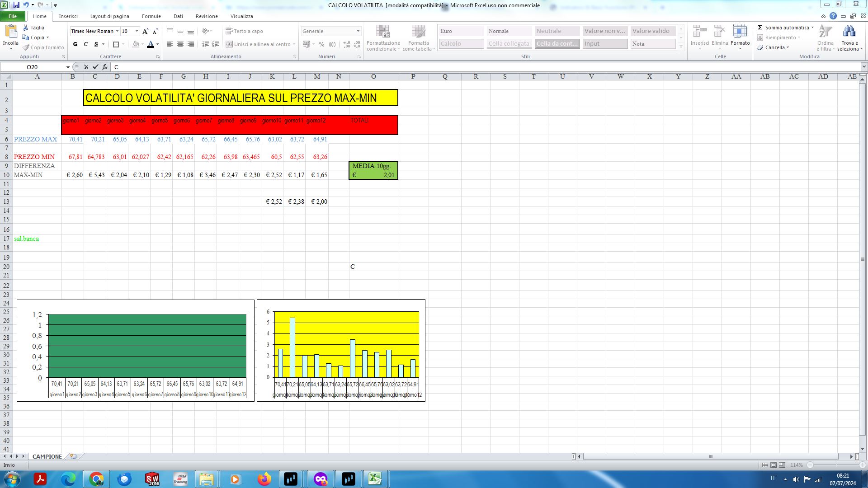
Task: Cancel formula entry with X button
Action: [x=86, y=67]
